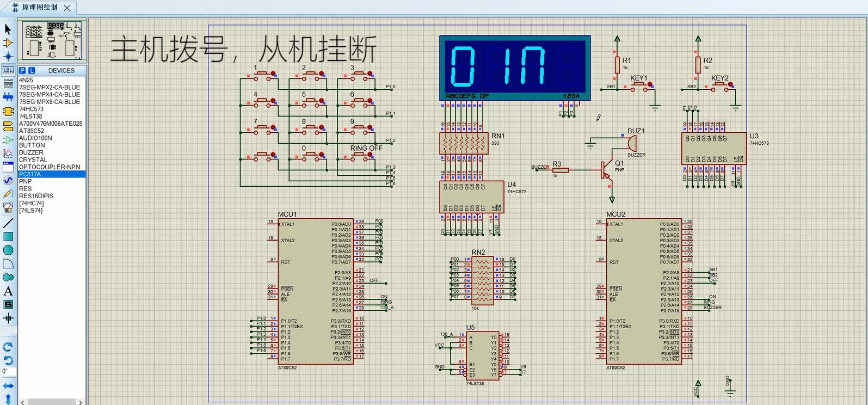Image resolution: width=868 pixels, height=405 pixels.
Task: Select the 2D box drawing tool
Action: [8, 237]
